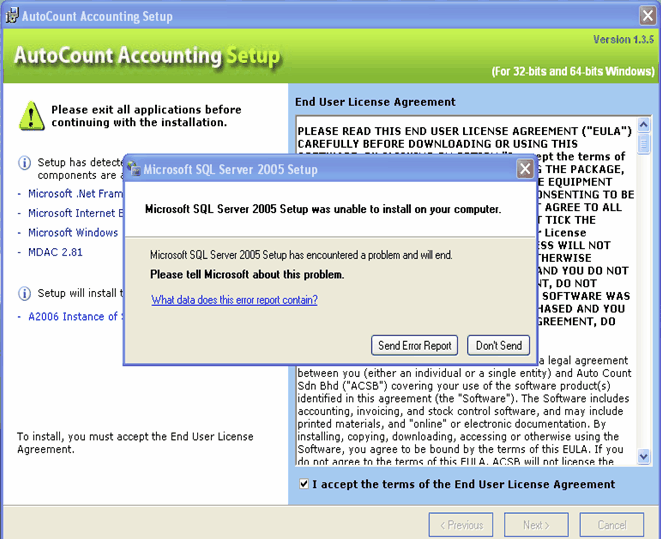Viewport: 661px width, 539px height.
Task: Click the 'AutoCount Accounting Setup' banner heading
Action: 147,56
